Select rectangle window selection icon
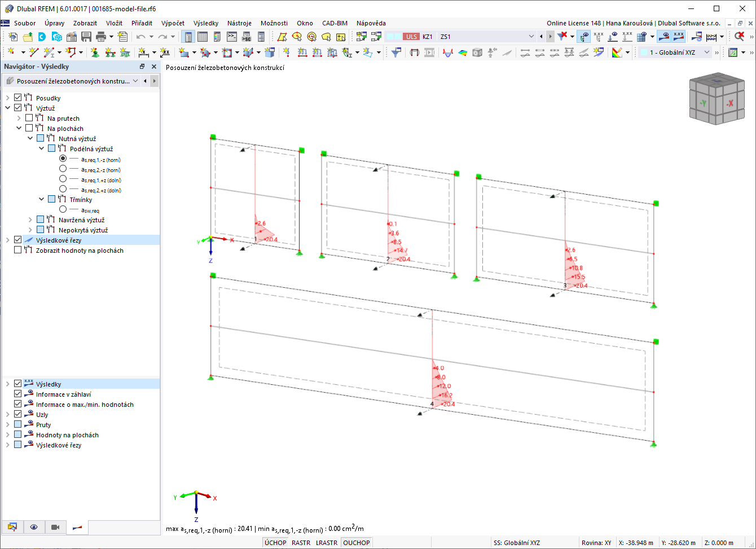The image size is (756, 549). (x=282, y=37)
